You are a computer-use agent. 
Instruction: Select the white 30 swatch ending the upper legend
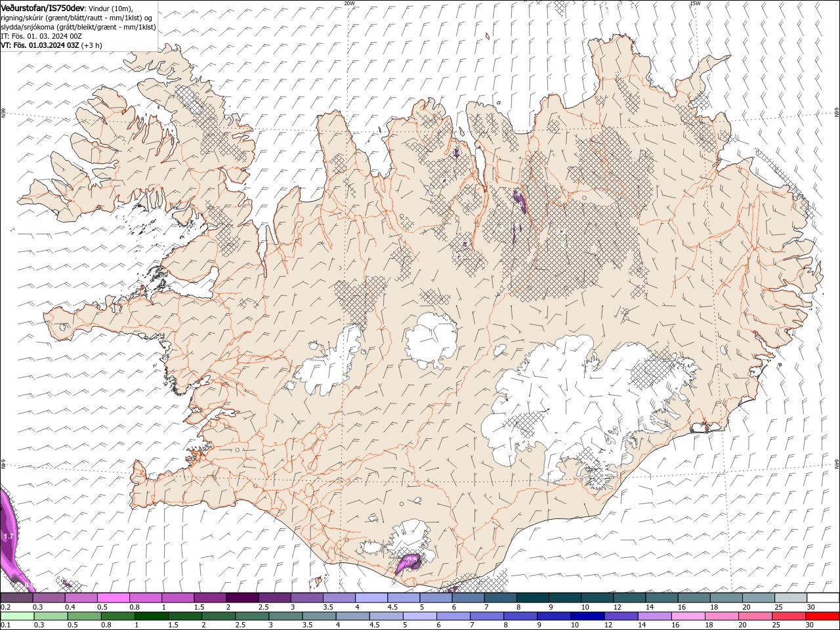[823, 598]
